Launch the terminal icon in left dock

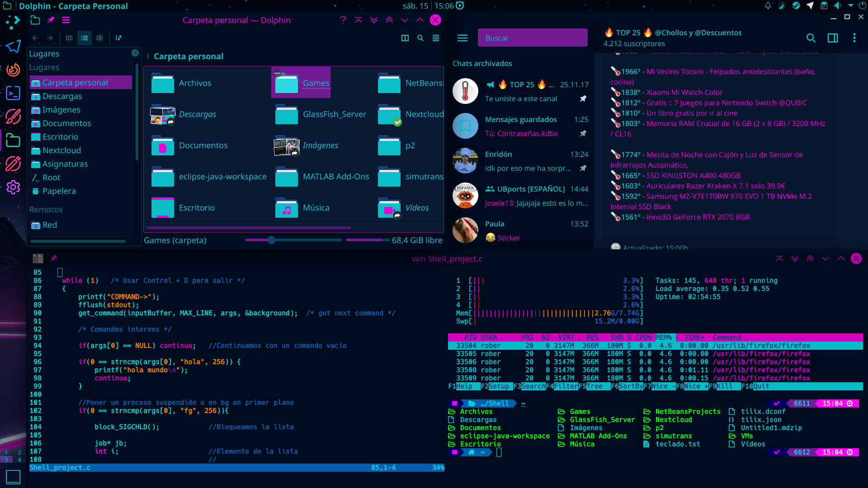click(13, 93)
